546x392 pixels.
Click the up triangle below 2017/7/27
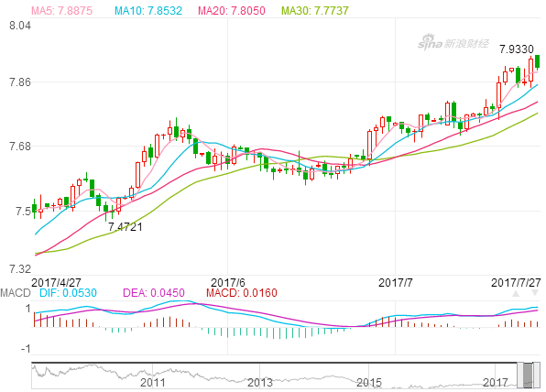[x=516, y=293]
